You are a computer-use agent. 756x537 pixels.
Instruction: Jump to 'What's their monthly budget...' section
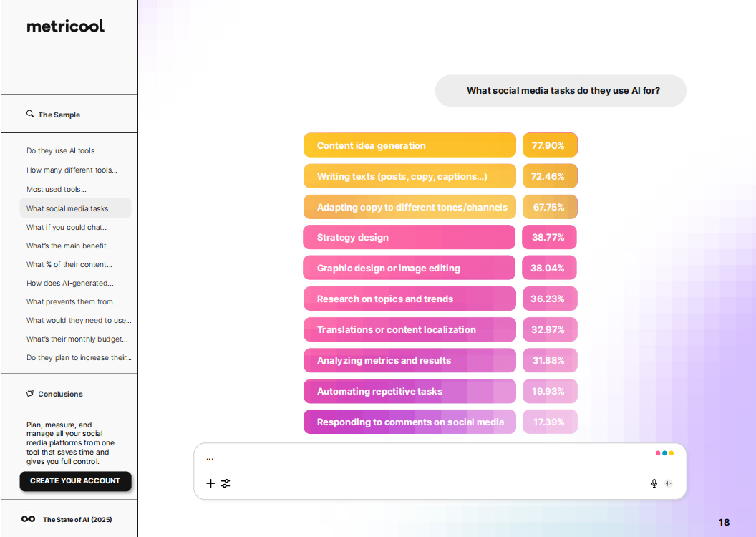(77, 339)
